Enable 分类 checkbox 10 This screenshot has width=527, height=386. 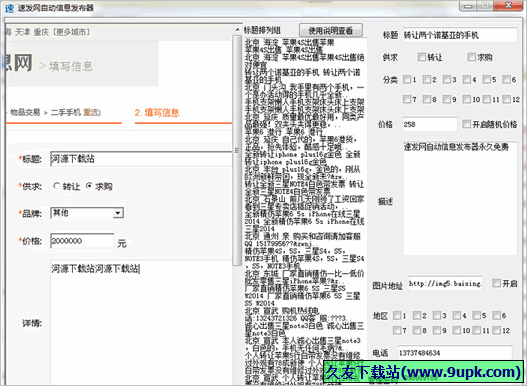(467, 99)
